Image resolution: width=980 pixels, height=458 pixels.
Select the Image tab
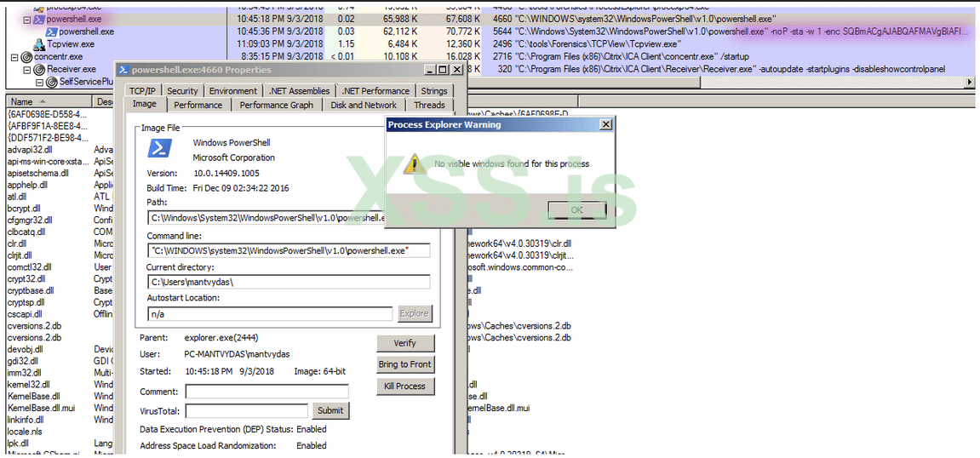click(x=145, y=105)
